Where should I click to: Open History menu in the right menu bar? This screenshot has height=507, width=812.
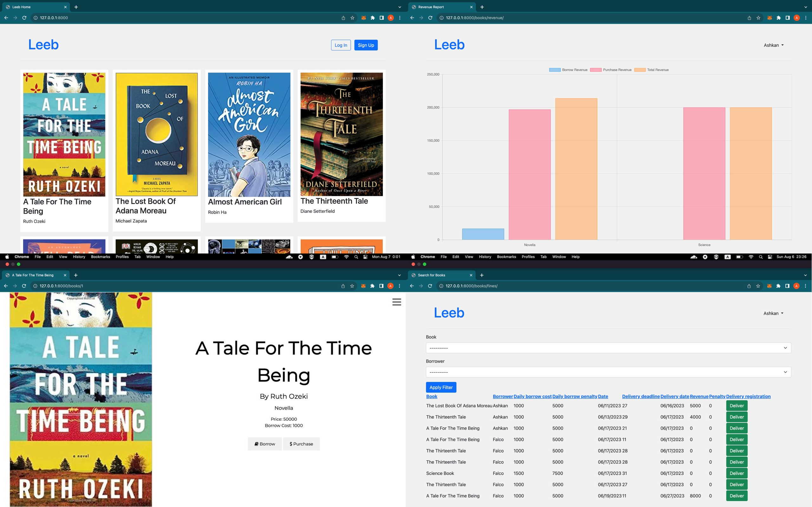coord(485,257)
